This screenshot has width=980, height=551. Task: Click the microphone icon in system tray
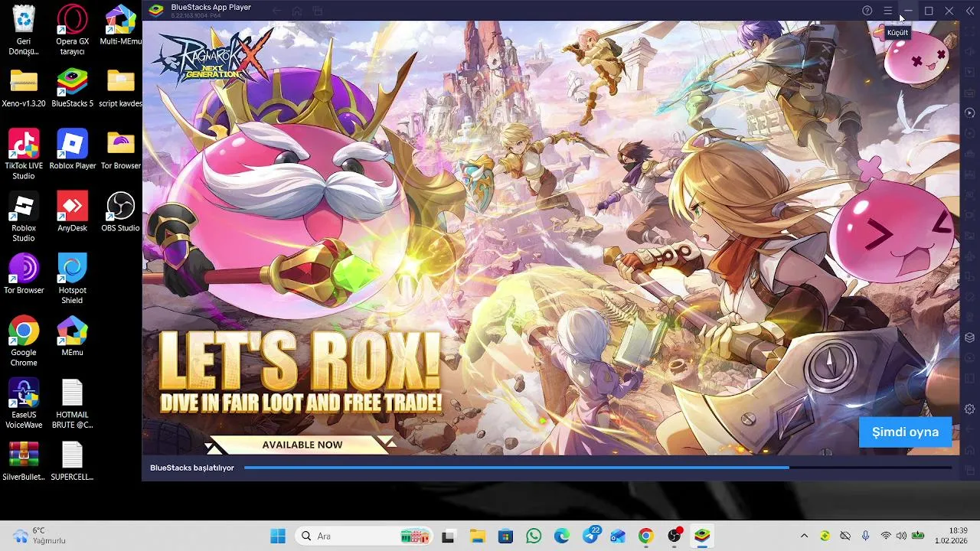tap(865, 536)
